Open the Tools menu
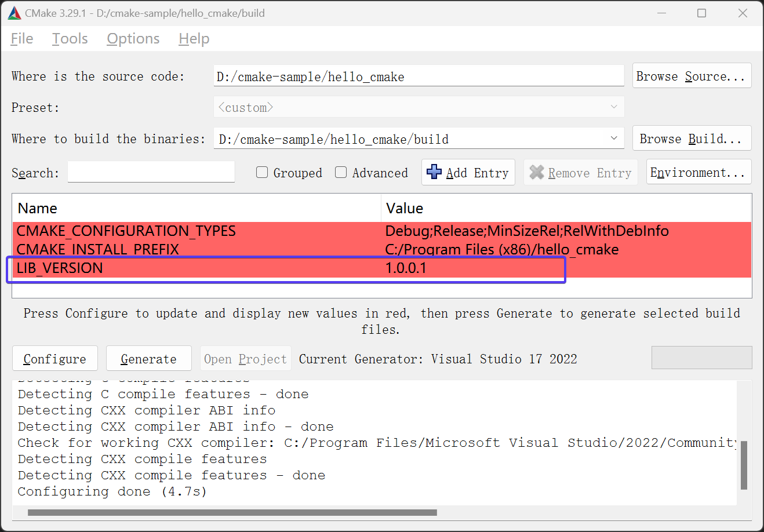 tap(70, 39)
